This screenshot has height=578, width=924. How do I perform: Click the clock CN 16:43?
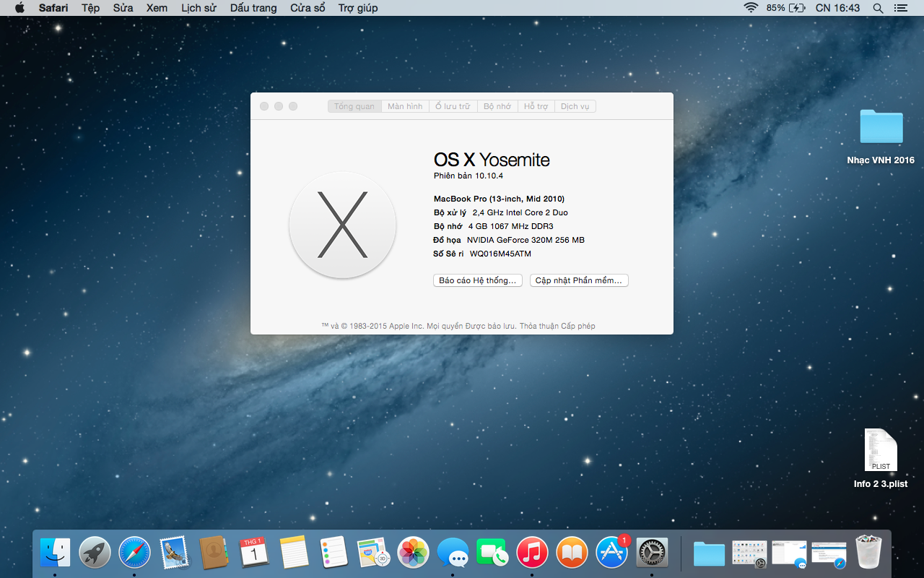(x=837, y=8)
